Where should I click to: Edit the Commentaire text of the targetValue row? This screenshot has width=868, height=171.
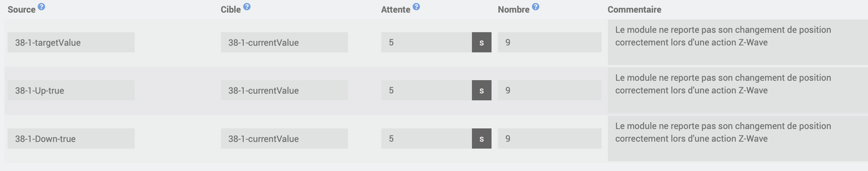click(738, 42)
